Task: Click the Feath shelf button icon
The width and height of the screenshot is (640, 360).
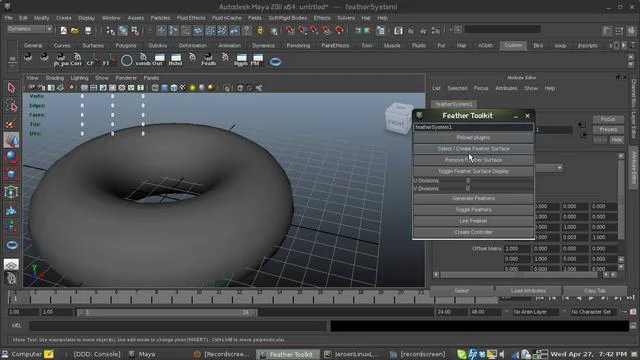Action: (209, 60)
